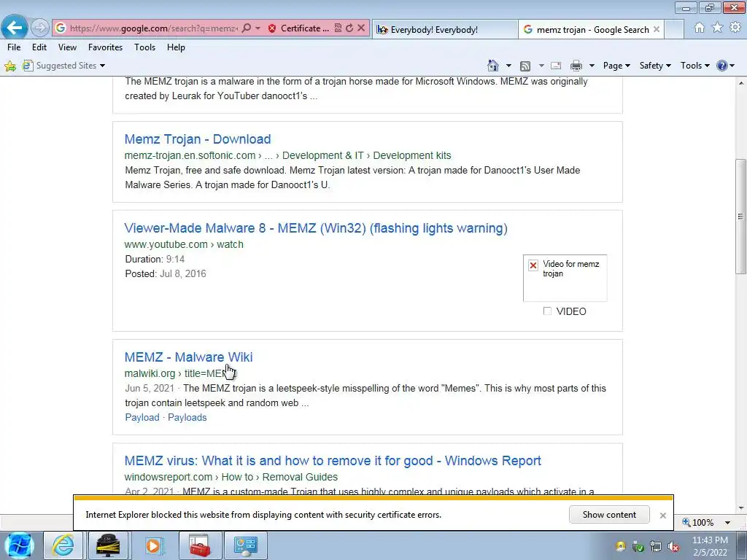The height and width of the screenshot is (560, 747).
Task: Click the google.com address bar field
Action: tap(154, 28)
